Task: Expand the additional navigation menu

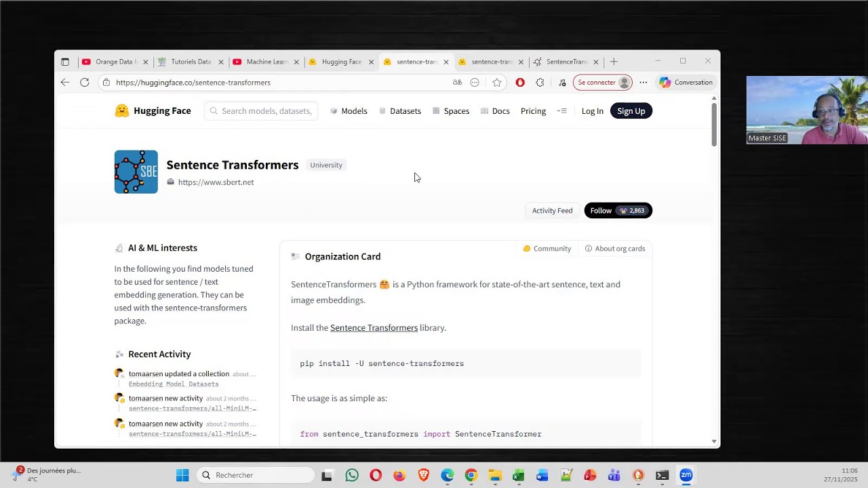Action: tap(561, 111)
